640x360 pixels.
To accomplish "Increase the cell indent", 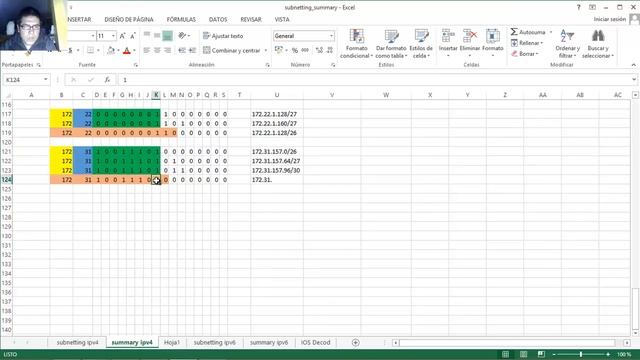I will pyautogui.click(x=192, y=50).
